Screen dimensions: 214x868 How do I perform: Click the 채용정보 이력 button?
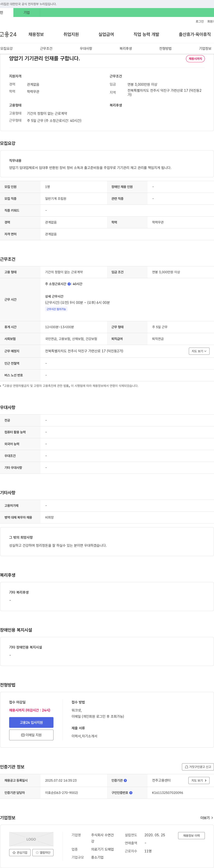(x=191, y=836)
